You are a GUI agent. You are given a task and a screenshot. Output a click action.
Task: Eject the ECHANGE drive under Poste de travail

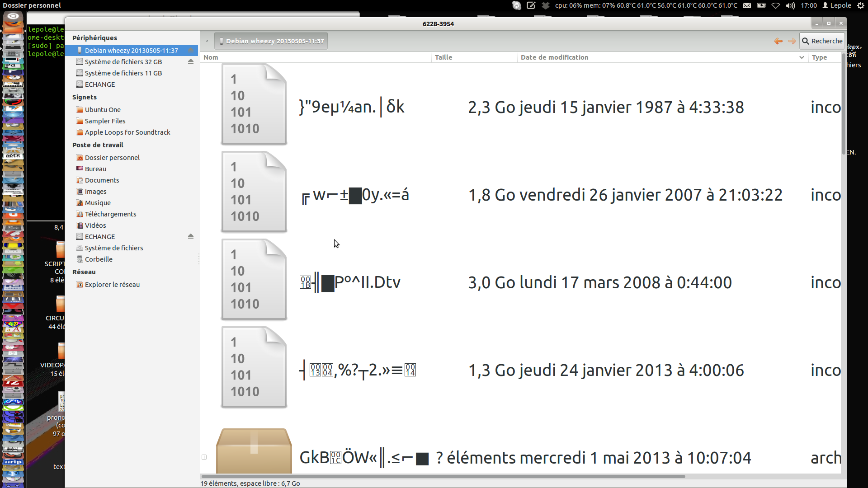tap(191, 236)
